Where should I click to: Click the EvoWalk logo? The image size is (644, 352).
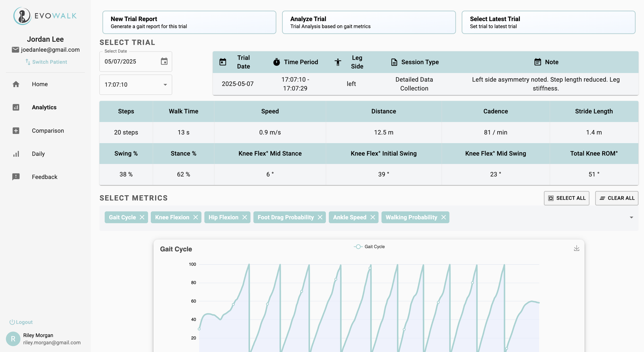[45, 16]
